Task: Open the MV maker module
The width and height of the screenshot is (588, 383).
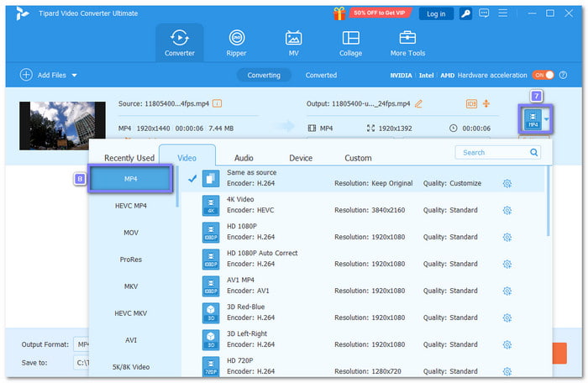Action: coord(293,42)
